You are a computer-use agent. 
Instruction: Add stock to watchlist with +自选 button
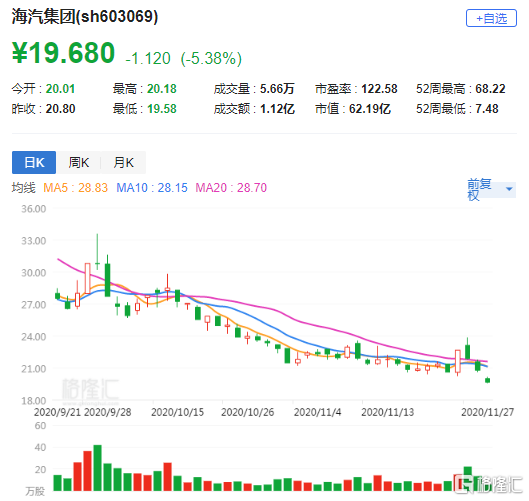491,18
